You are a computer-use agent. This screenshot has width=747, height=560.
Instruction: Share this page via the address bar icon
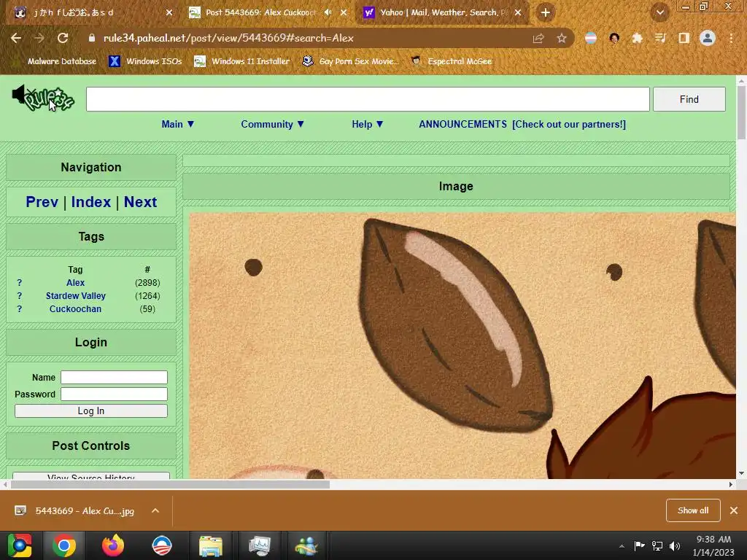point(538,38)
